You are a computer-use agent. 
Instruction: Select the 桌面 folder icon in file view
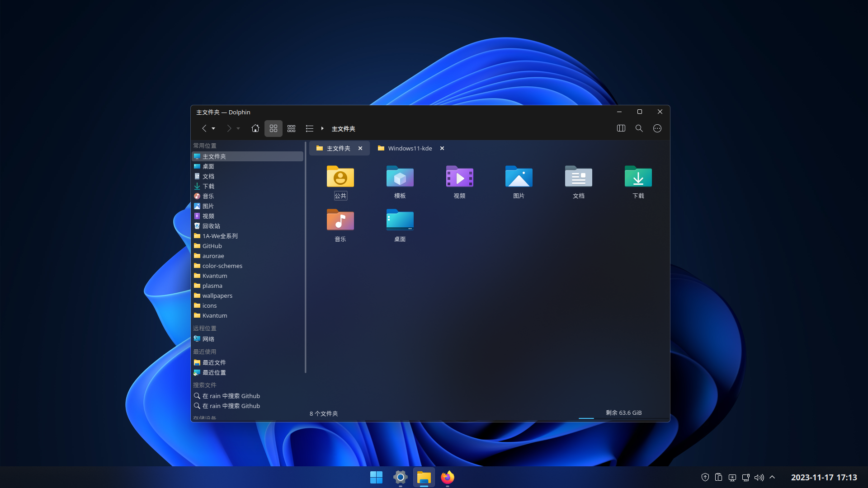[x=400, y=220]
